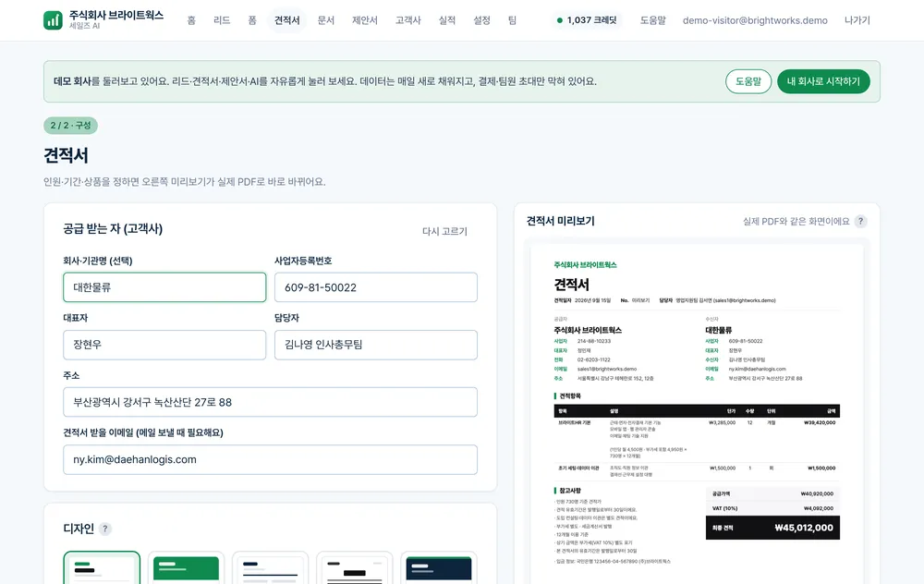The width and height of the screenshot is (924, 584).
Task: Click the question mark icon in the preview header
Action: click(x=860, y=222)
